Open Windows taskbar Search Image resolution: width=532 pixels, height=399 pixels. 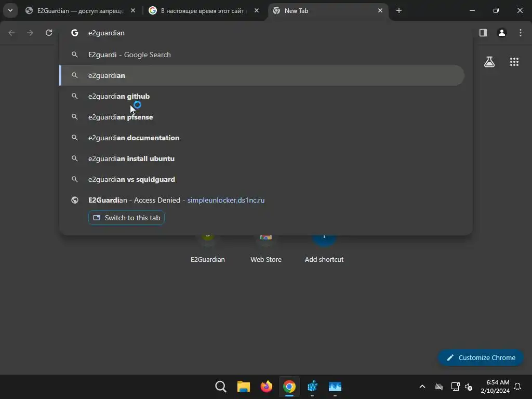220,387
